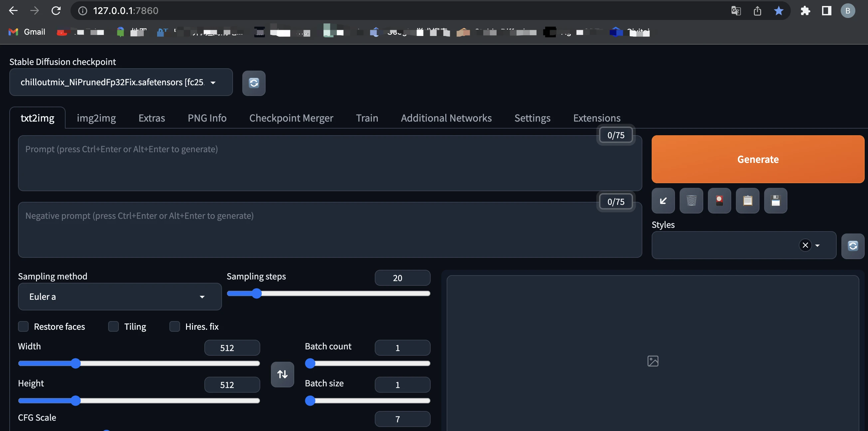Focus the Prompt text area
The width and height of the screenshot is (868, 431).
(330, 163)
